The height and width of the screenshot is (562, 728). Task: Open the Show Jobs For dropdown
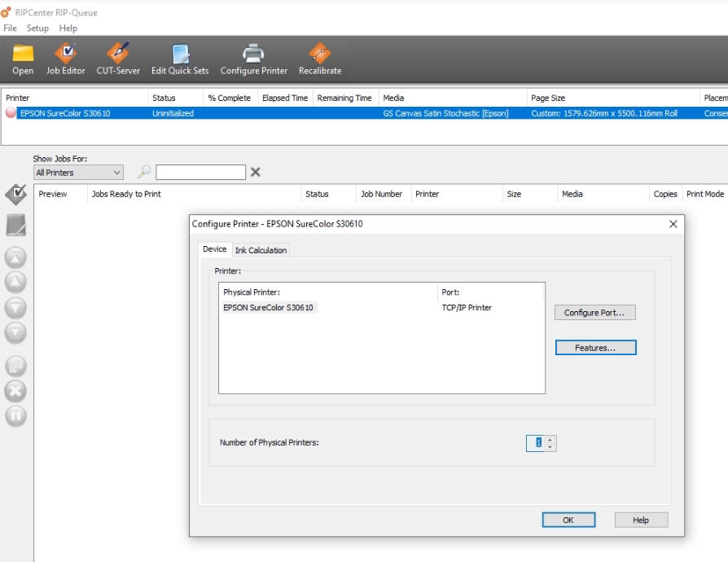[78, 173]
